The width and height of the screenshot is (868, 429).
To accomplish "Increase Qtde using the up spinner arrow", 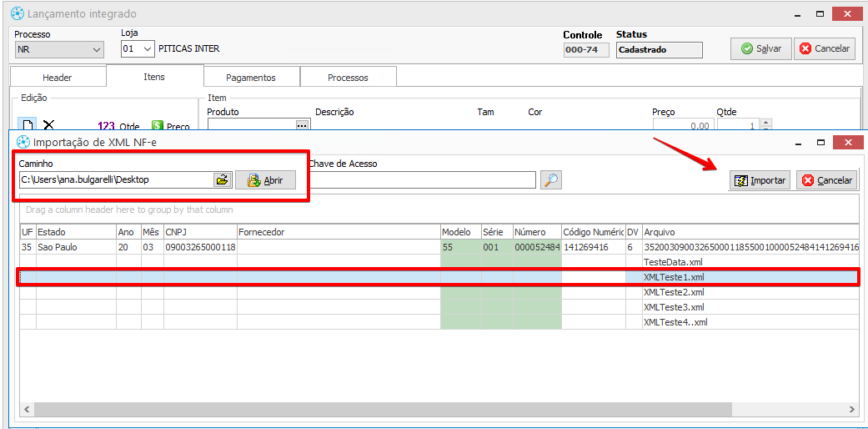I will (764, 123).
